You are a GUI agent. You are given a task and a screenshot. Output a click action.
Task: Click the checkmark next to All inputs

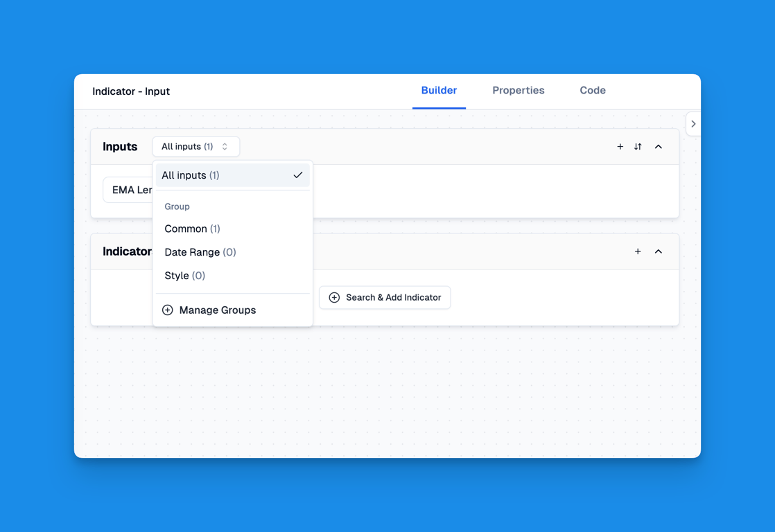click(297, 176)
